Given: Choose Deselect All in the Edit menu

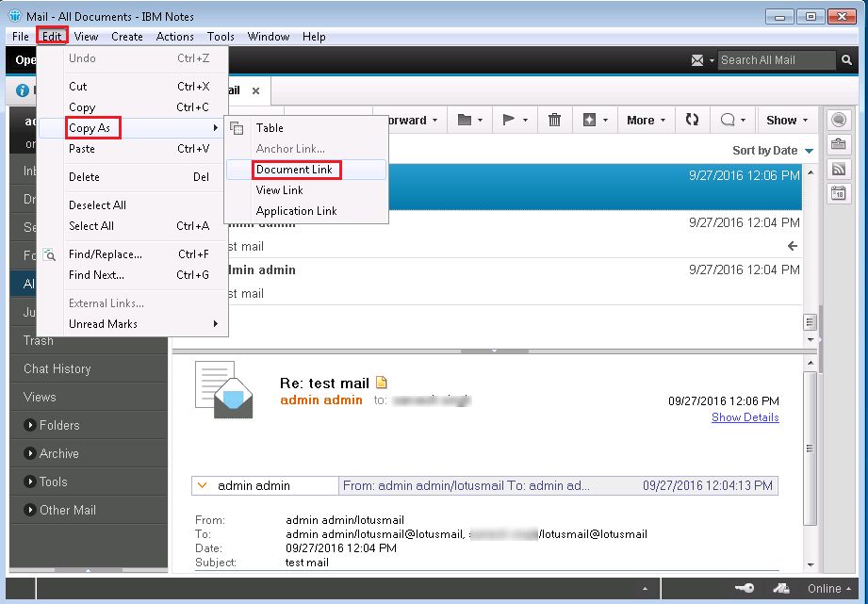Looking at the screenshot, I should coord(133,205).
